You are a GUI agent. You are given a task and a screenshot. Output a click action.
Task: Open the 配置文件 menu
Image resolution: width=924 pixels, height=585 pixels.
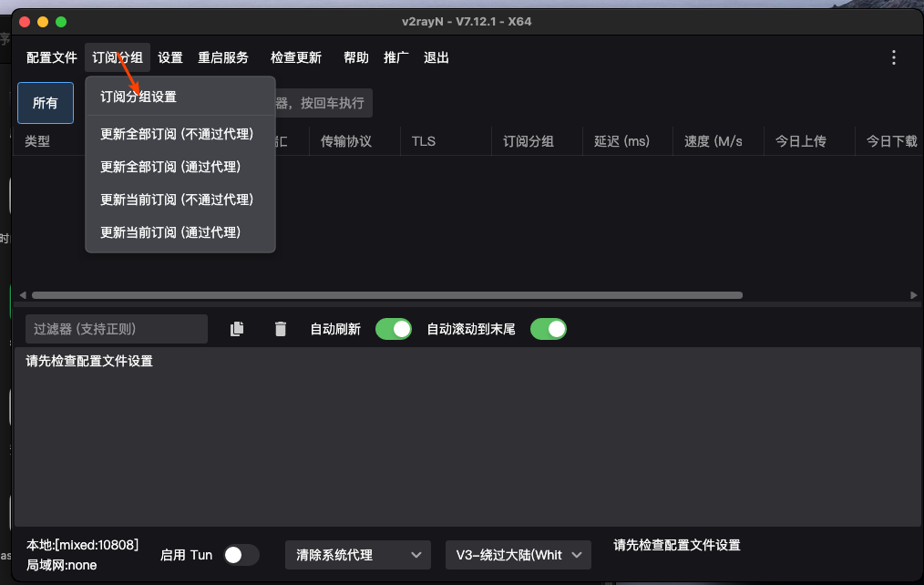[52, 57]
